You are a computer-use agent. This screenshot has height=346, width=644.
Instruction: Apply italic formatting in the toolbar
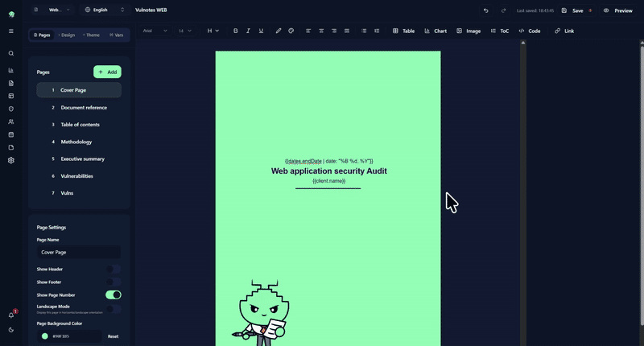(248, 31)
